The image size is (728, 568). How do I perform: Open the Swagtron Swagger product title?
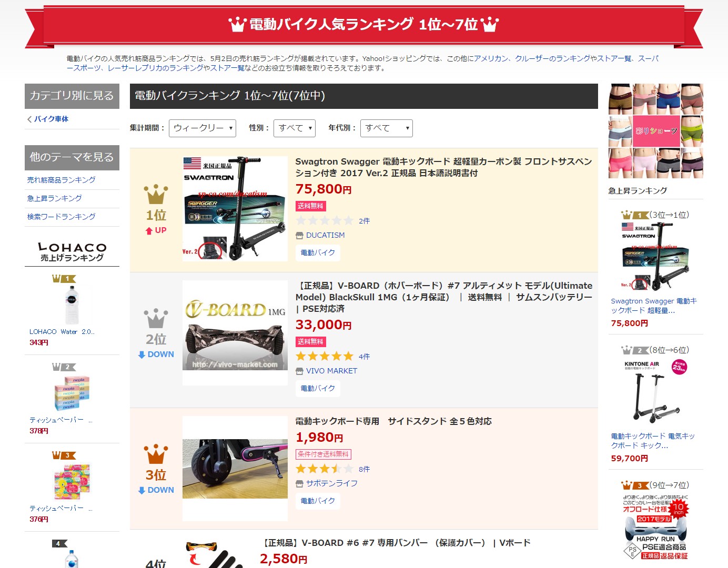click(443, 167)
